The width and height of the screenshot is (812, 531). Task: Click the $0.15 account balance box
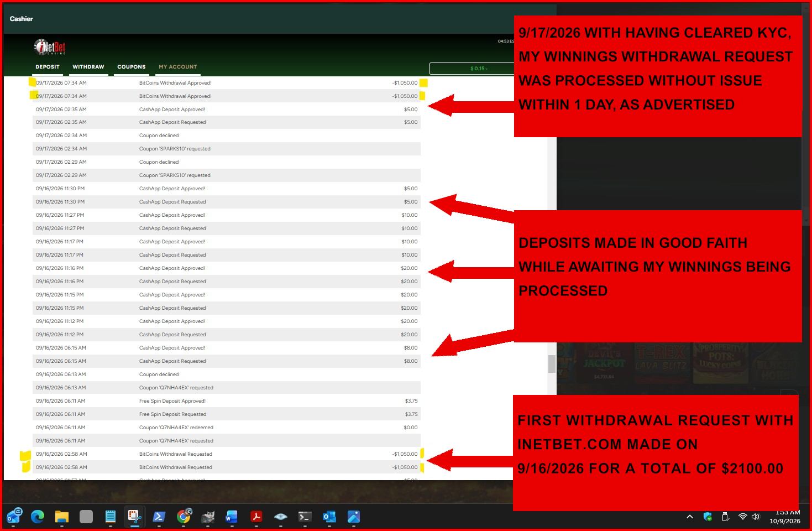tap(472, 69)
